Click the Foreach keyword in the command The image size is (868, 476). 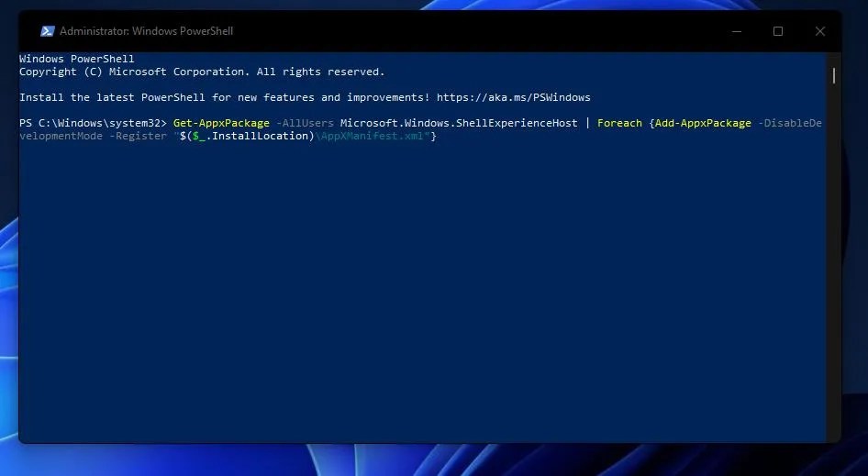[619, 123]
